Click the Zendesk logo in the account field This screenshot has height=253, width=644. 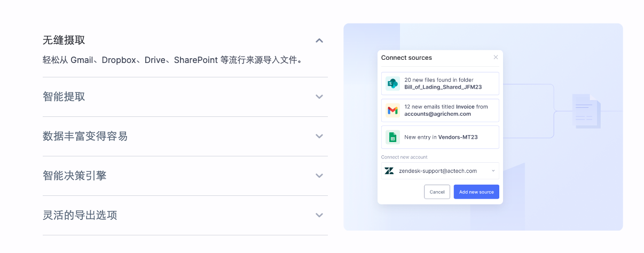pyautogui.click(x=389, y=171)
